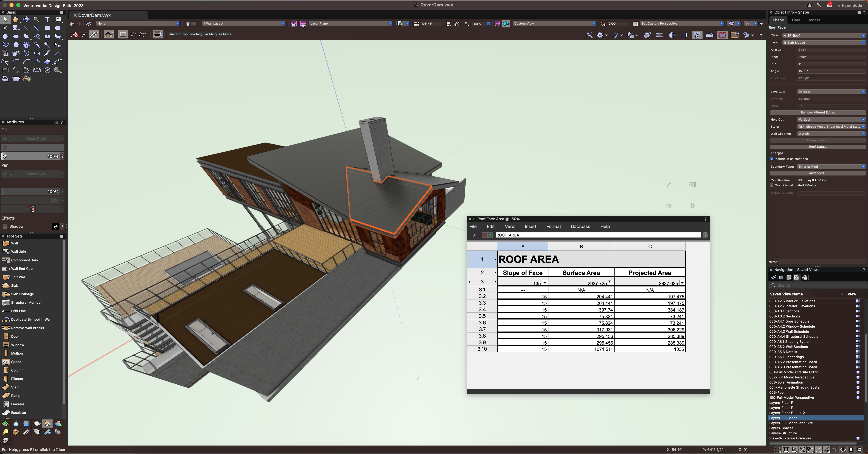Select the Mirror tool
Image resolution: width=868 pixels, height=454 pixels.
[x=37, y=53]
